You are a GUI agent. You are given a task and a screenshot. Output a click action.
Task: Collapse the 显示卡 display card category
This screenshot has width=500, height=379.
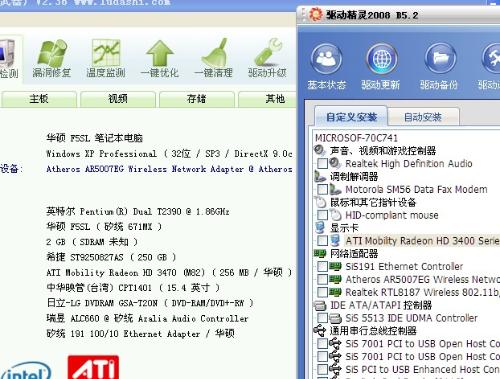tap(344, 228)
